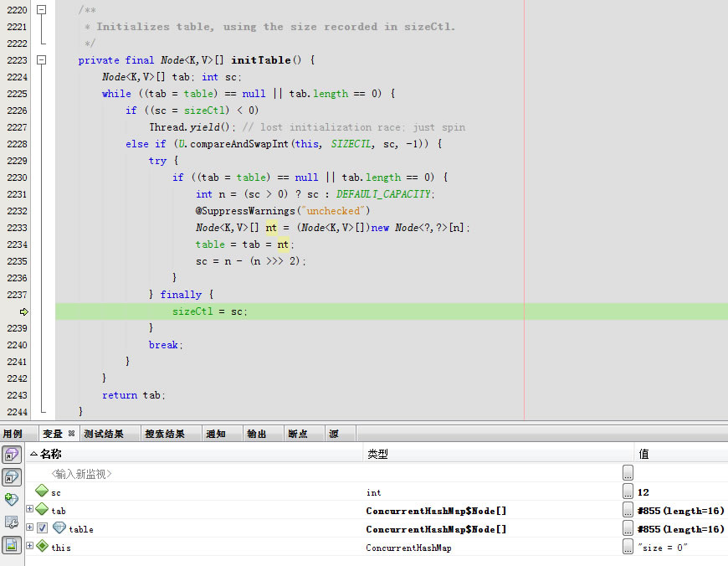Click the 值 column header
This screenshot has height=566, width=728.
(681, 454)
